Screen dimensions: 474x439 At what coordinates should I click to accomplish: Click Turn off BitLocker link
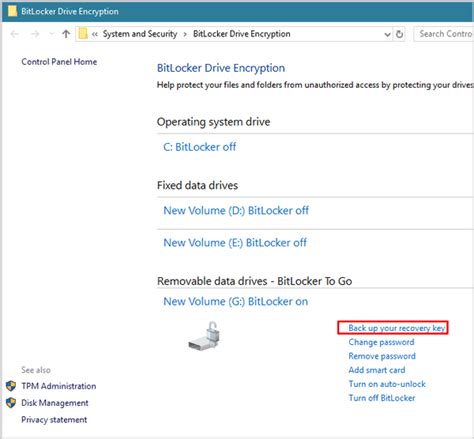382,398
